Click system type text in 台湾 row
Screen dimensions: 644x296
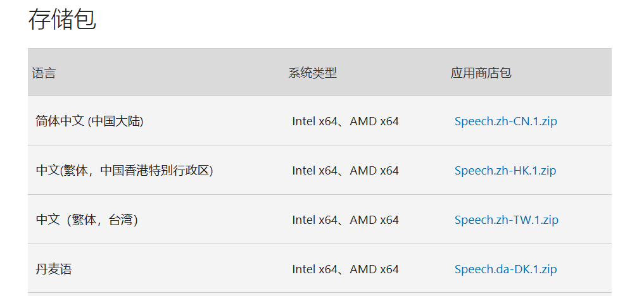click(x=345, y=220)
